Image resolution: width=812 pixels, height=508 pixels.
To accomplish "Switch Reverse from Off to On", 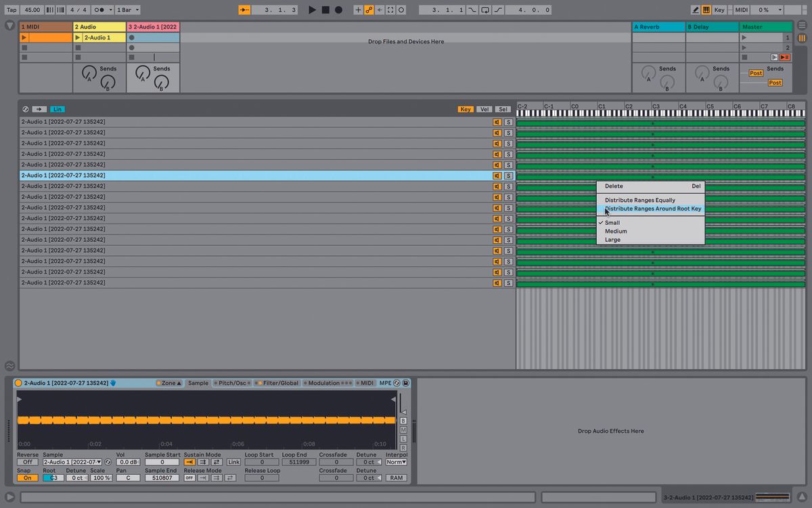I will (27, 462).
